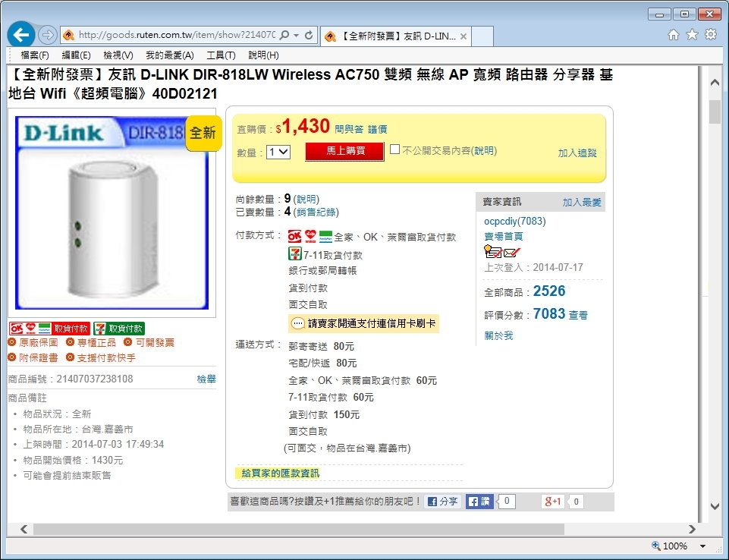Screen dimensions: 729x560
Task: Click the 專櫃正品 tag
Action: [91, 343]
